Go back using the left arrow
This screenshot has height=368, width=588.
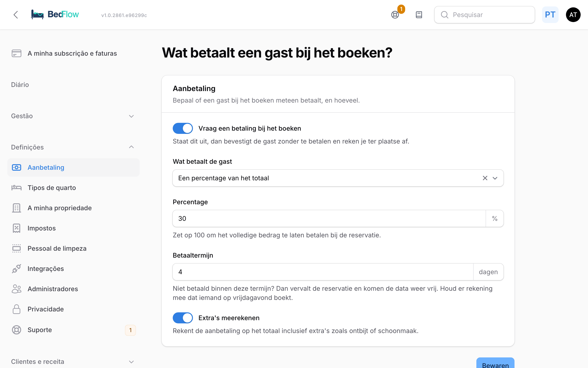pyautogui.click(x=16, y=15)
